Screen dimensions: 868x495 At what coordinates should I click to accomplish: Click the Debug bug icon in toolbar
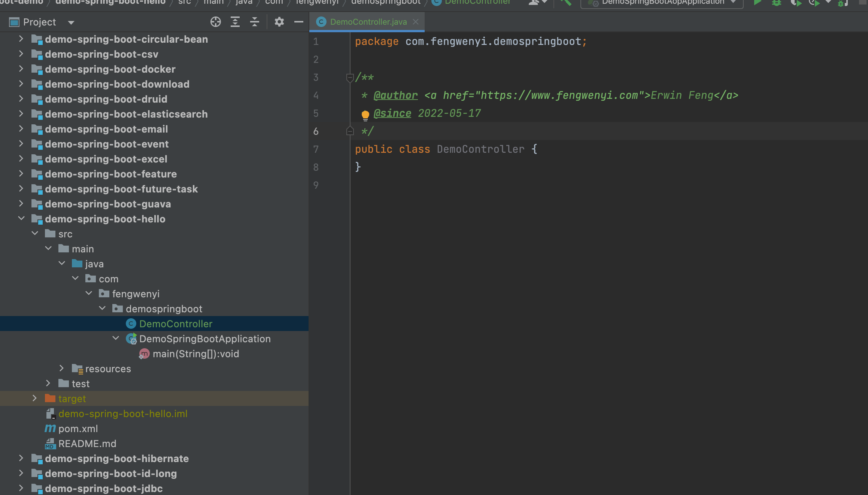click(777, 3)
